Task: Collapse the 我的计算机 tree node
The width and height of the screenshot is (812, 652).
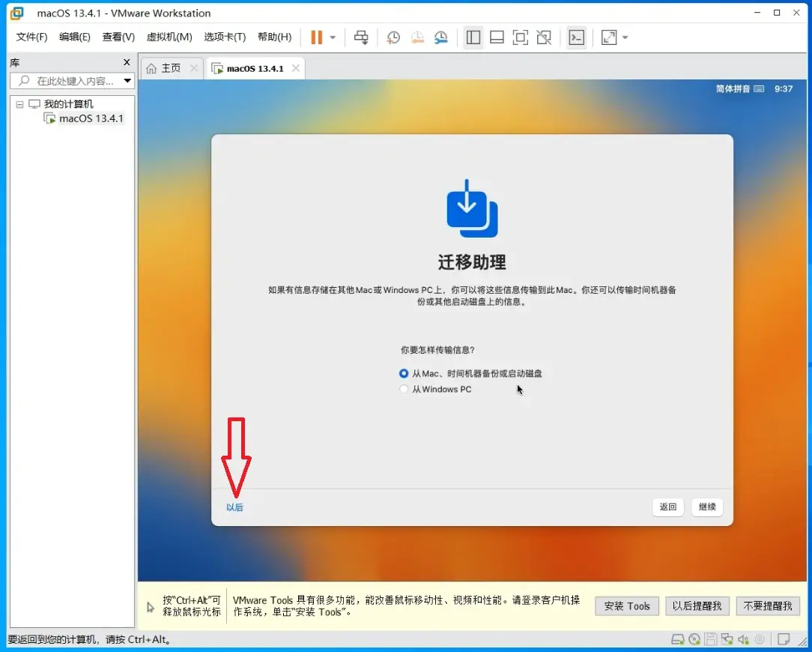Action: click(x=19, y=104)
